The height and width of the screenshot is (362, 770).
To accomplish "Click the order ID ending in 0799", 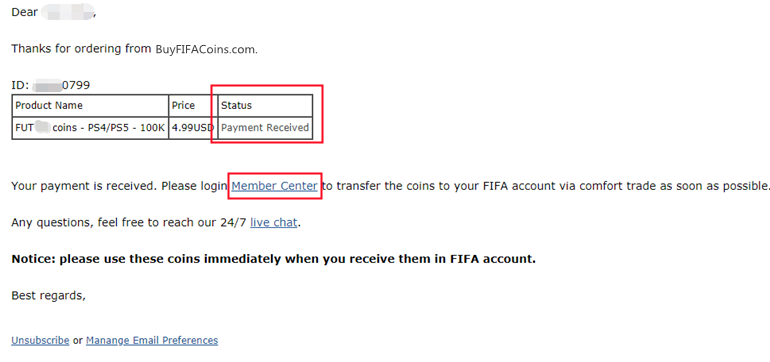I will [x=51, y=85].
